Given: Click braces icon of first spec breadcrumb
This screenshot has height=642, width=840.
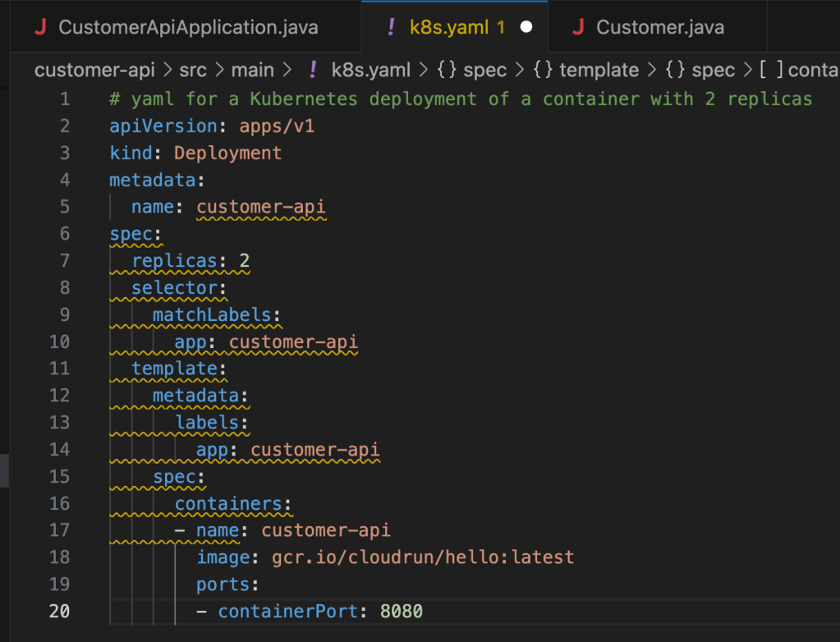Looking at the screenshot, I should click(447, 70).
